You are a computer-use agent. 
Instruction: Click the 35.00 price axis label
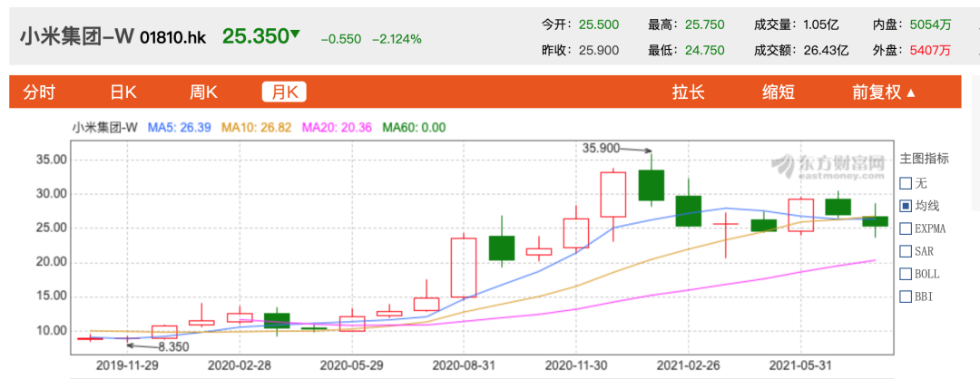(52, 160)
